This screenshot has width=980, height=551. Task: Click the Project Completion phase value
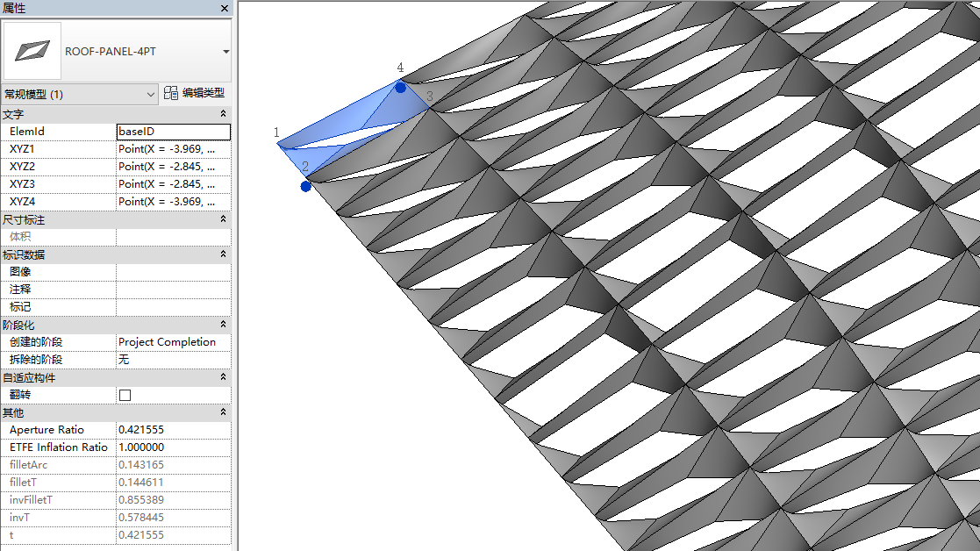point(173,341)
